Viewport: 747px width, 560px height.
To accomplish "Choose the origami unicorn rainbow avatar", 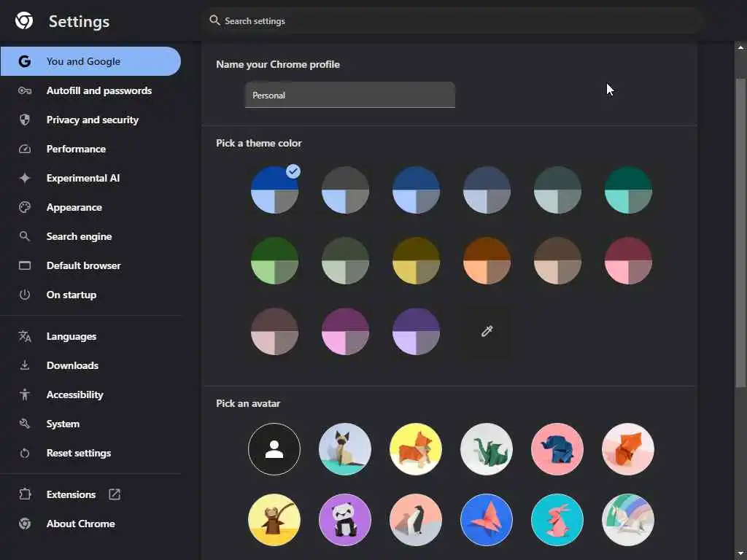I will [x=628, y=519].
